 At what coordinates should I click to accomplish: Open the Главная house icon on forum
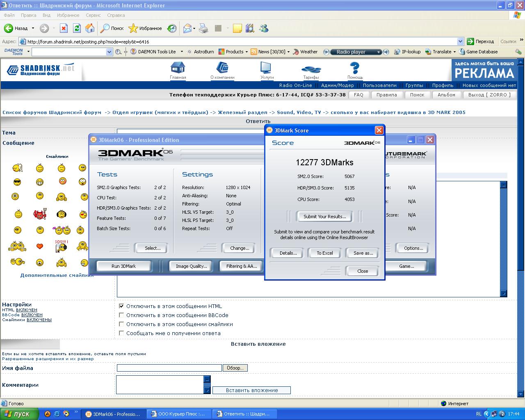(x=178, y=67)
